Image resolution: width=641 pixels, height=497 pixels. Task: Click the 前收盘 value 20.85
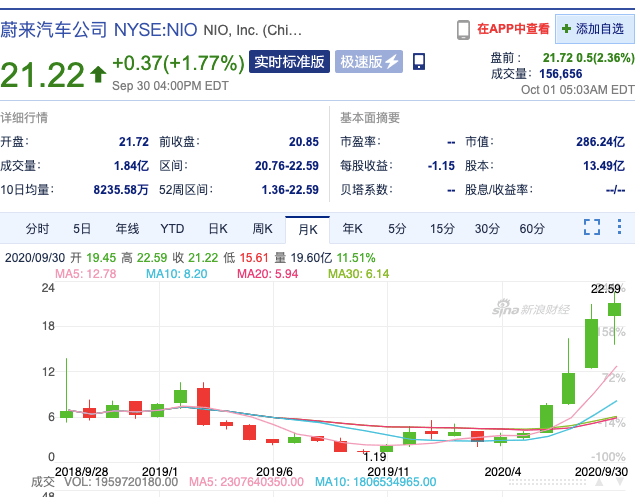coord(304,142)
